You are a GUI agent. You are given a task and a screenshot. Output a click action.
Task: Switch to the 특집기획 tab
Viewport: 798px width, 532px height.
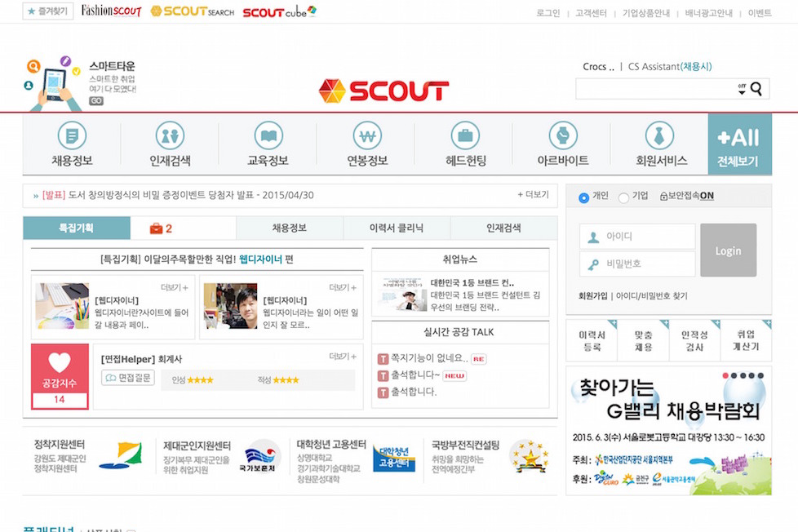click(77, 228)
